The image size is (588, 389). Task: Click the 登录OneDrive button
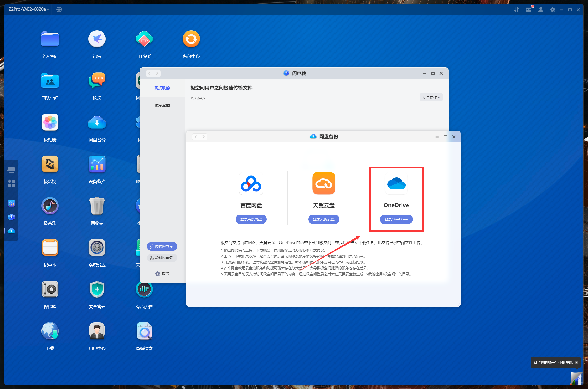(x=396, y=219)
